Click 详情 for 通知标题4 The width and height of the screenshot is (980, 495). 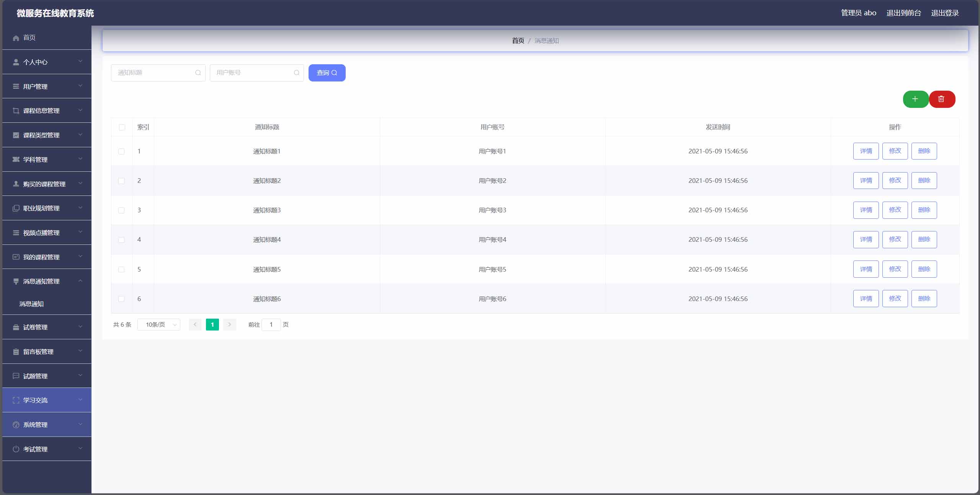(866, 239)
